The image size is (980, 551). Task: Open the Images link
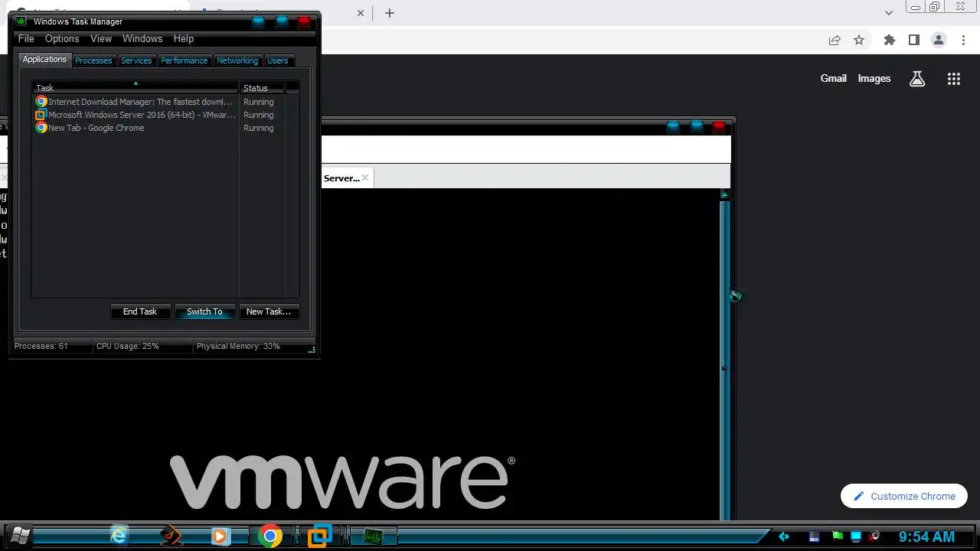click(x=874, y=78)
